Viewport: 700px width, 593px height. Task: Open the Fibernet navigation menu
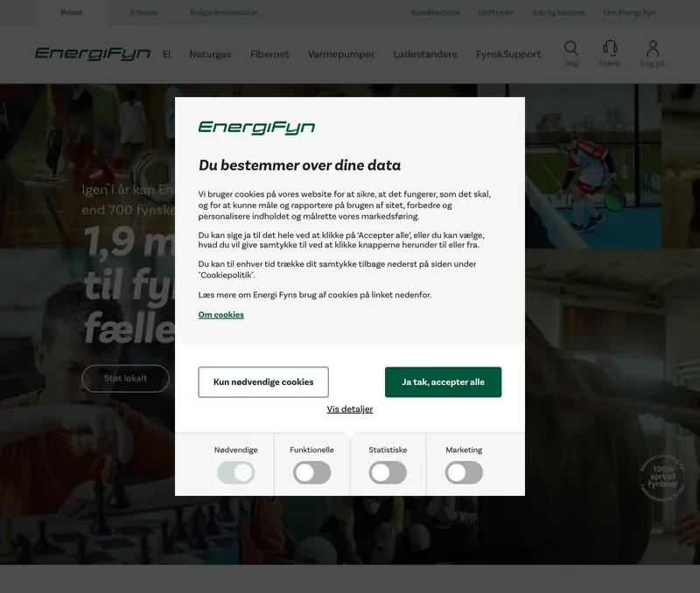click(x=269, y=54)
